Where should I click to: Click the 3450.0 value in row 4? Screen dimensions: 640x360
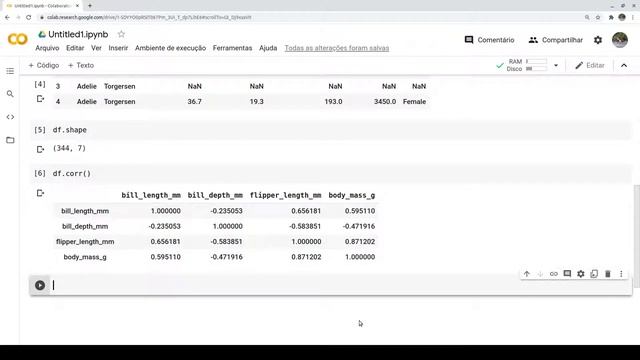pos(385,102)
